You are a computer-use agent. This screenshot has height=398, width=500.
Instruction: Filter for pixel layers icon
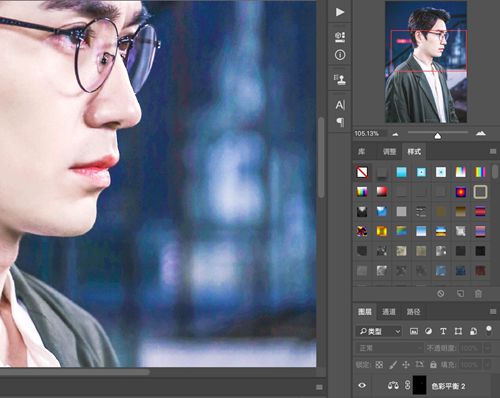(x=414, y=331)
